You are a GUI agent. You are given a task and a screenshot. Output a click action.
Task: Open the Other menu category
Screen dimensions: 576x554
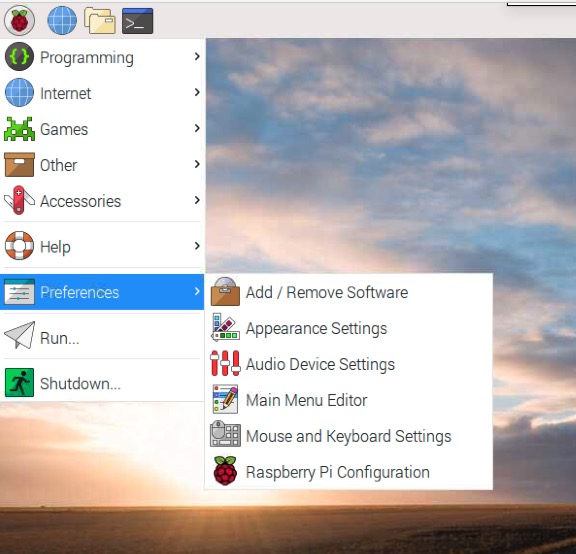pos(102,165)
